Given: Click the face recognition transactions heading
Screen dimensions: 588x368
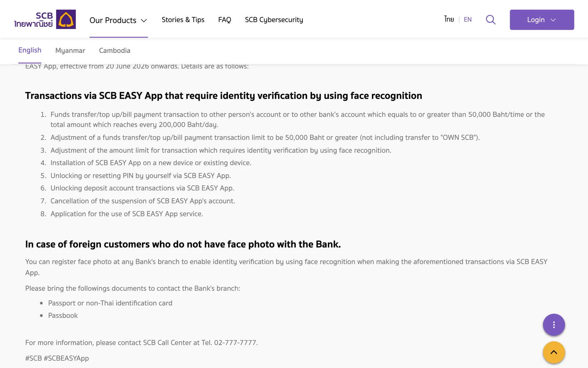Looking at the screenshot, I should click(223, 96).
